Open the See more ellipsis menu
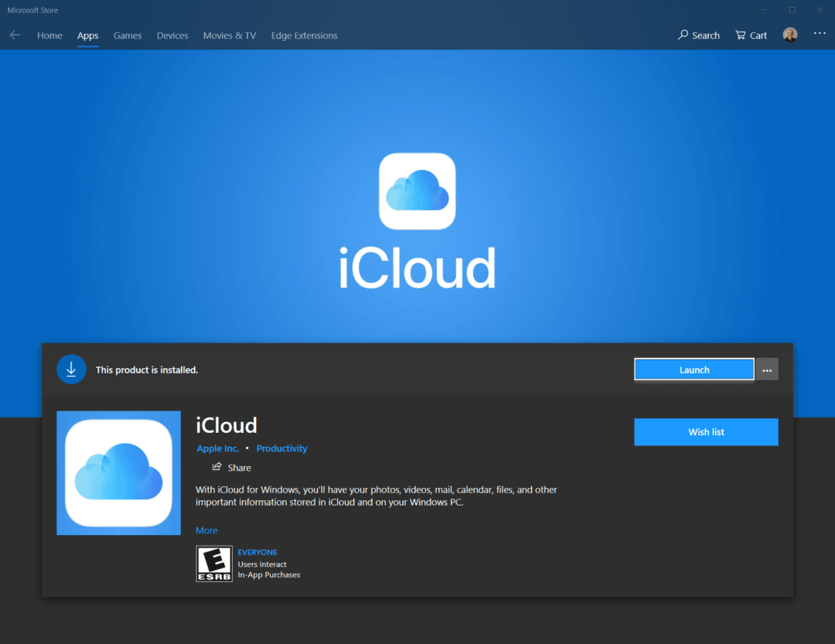This screenshot has width=835, height=644. point(819,35)
